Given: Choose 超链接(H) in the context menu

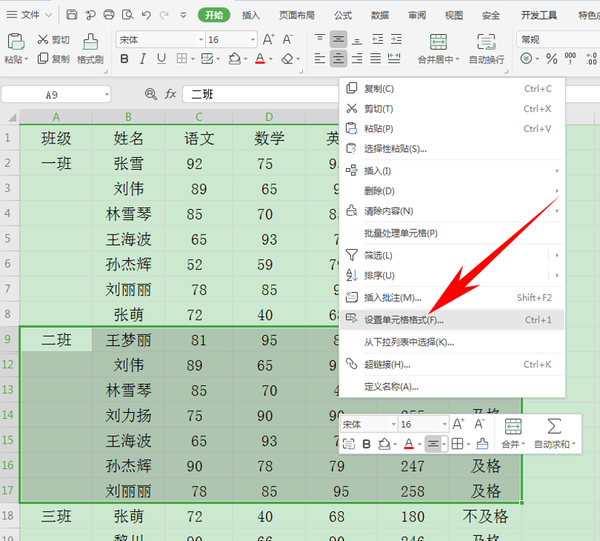Looking at the screenshot, I should (387, 364).
